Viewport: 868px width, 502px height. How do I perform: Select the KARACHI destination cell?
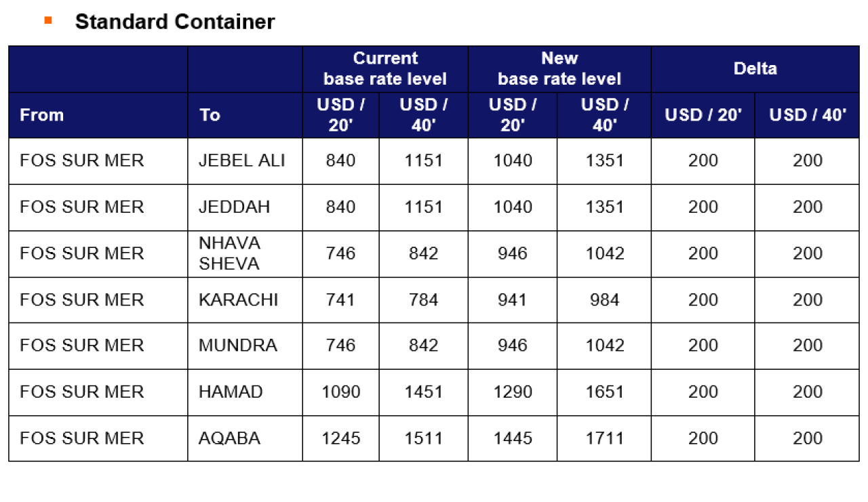click(x=245, y=299)
